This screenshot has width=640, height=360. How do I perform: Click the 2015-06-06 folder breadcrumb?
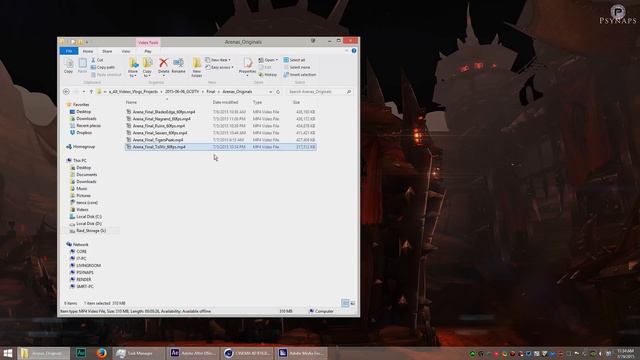point(182,92)
